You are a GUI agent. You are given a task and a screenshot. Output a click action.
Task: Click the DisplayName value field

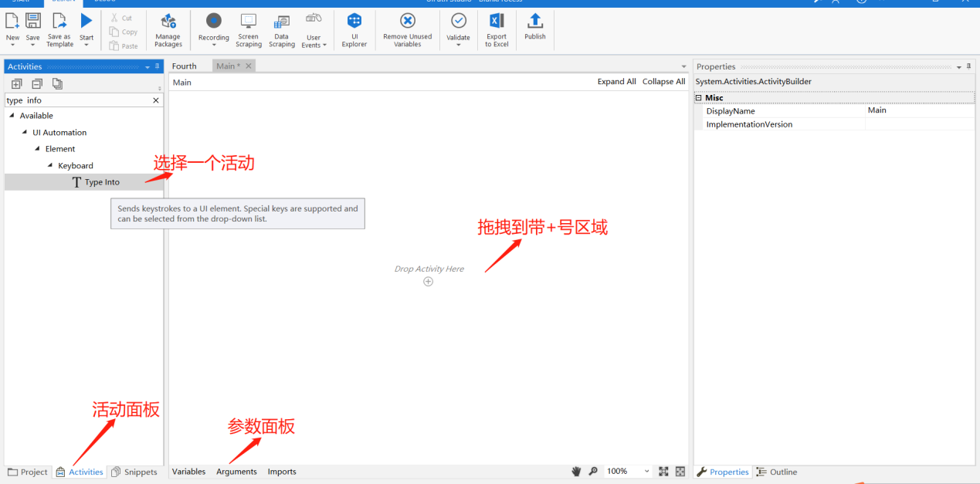click(x=920, y=110)
